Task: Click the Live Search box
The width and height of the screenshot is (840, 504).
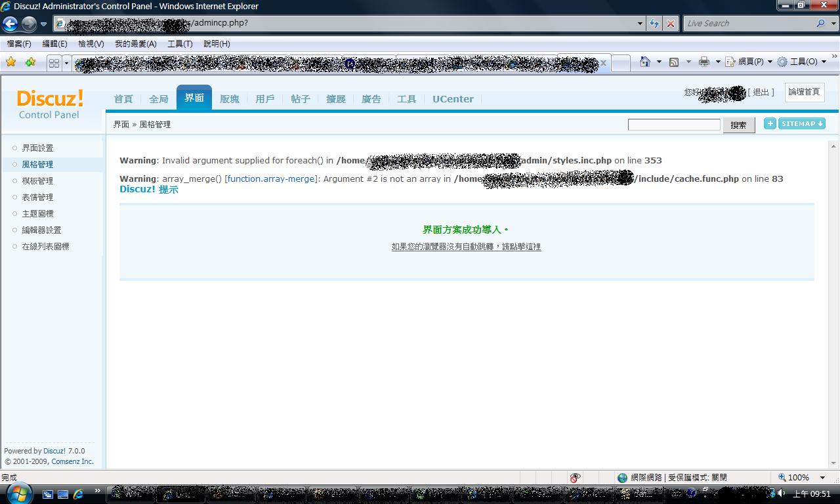Action: tap(748, 23)
